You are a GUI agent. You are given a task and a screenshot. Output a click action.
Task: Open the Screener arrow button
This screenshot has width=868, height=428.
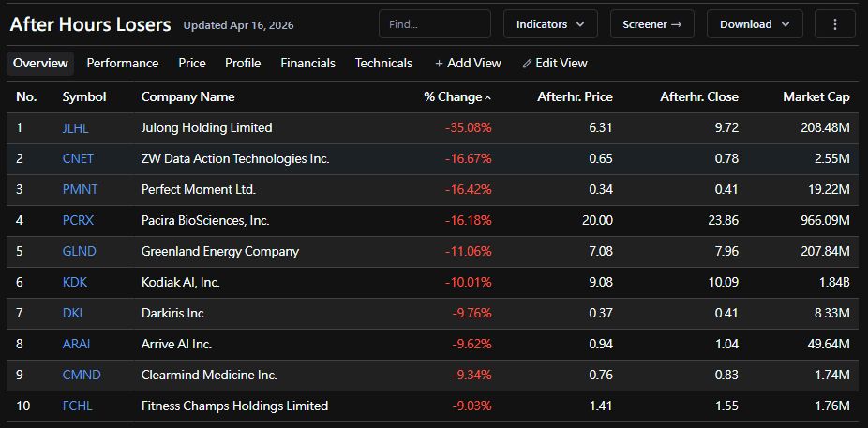[x=651, y=24]
